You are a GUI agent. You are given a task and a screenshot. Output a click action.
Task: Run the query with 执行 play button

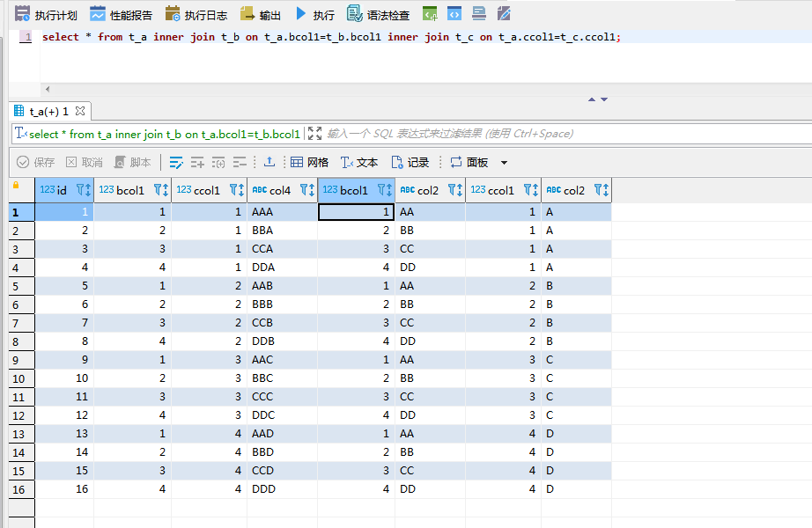314,14
